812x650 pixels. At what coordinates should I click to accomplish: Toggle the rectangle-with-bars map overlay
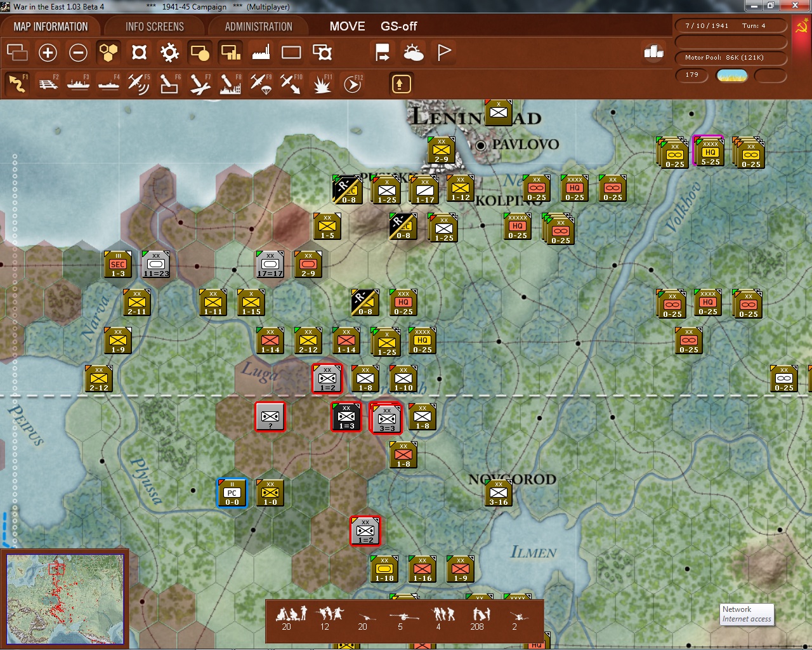[x=230, y=52]
